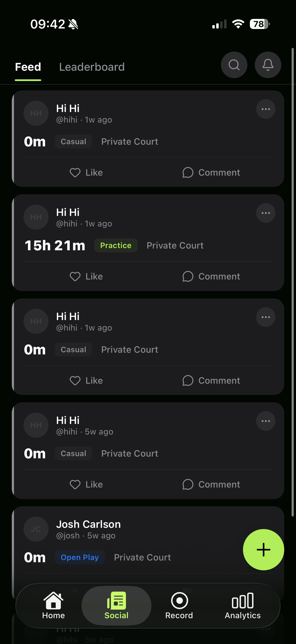
Task: Select the Feed tab
Action: click(28, 67)
